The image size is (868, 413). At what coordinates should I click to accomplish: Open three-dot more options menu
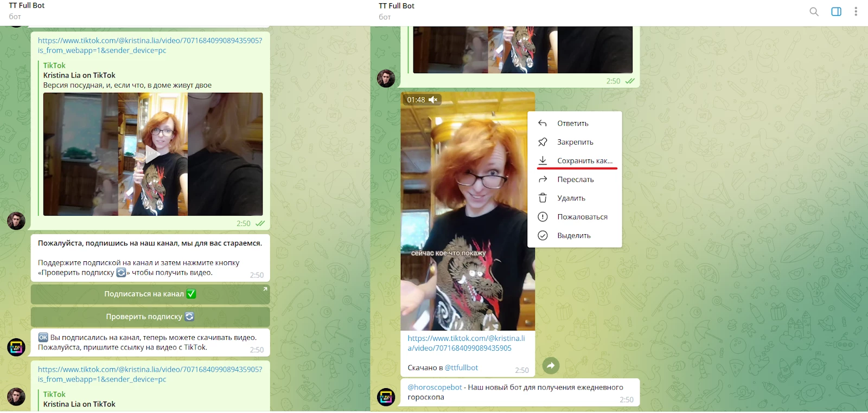pos(856,11)
